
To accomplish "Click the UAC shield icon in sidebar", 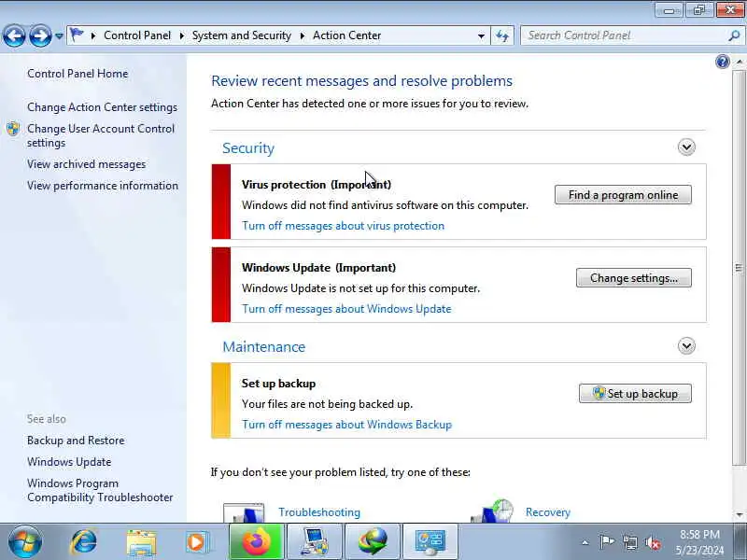I will [13, 129].
